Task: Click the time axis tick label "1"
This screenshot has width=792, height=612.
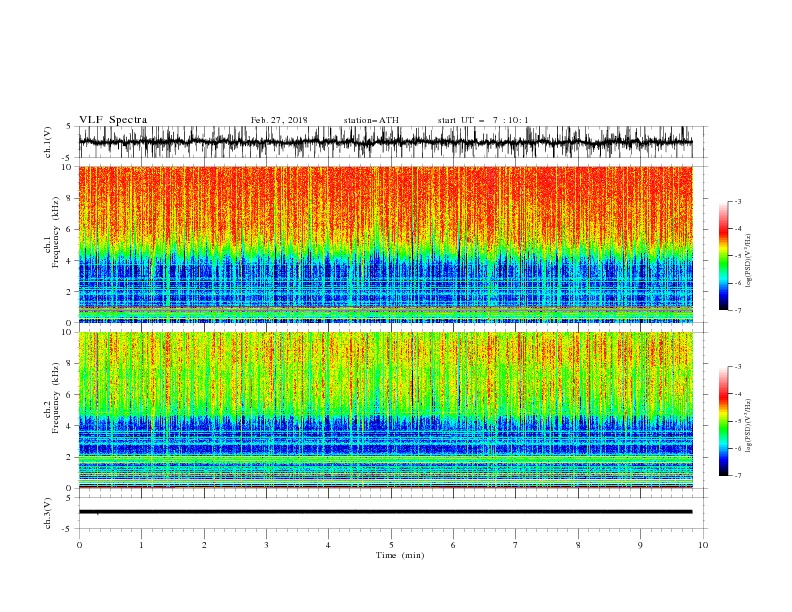Action: [141, 545]
